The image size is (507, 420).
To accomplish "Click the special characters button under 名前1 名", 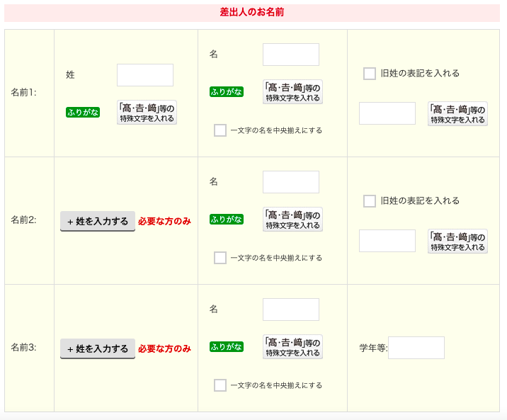I will click(x=292, y=92).
